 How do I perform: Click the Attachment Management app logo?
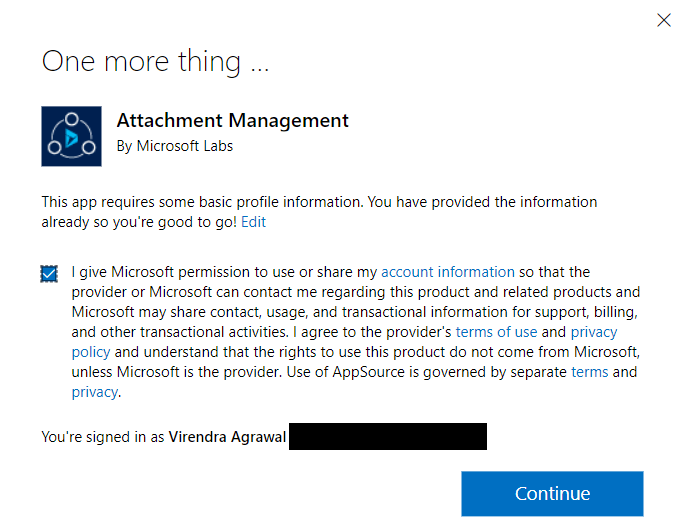[x=71, y=136]
